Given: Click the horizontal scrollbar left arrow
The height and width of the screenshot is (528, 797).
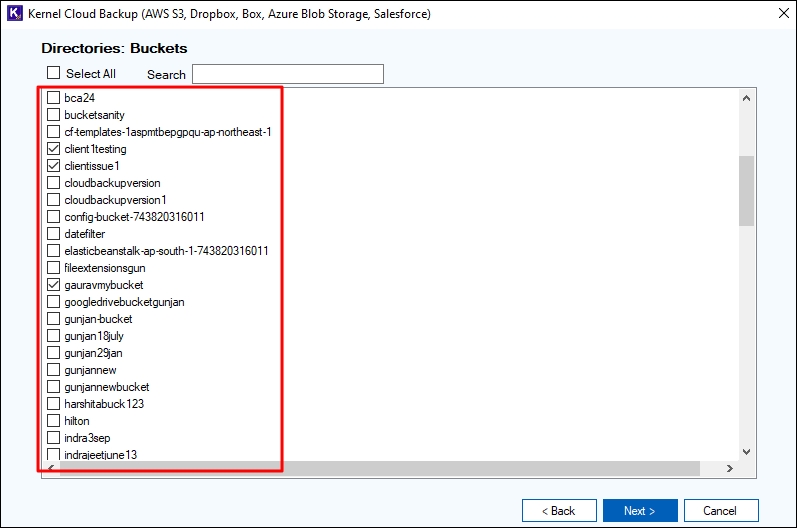Looking at the screenshot, I should coord(51,469).
